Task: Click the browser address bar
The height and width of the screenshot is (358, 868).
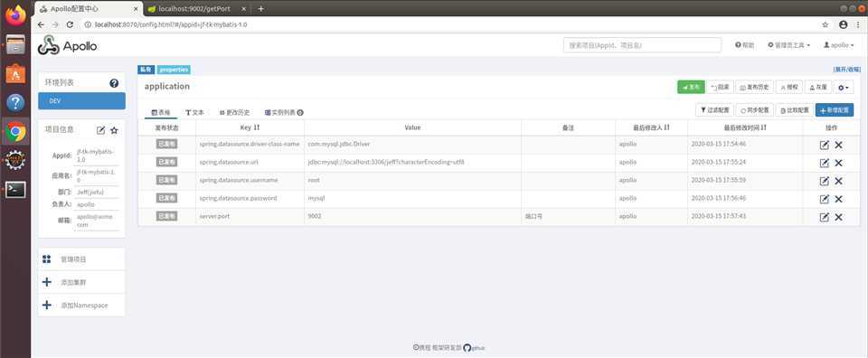Action: pyautogui.click(x=448, y=24)
